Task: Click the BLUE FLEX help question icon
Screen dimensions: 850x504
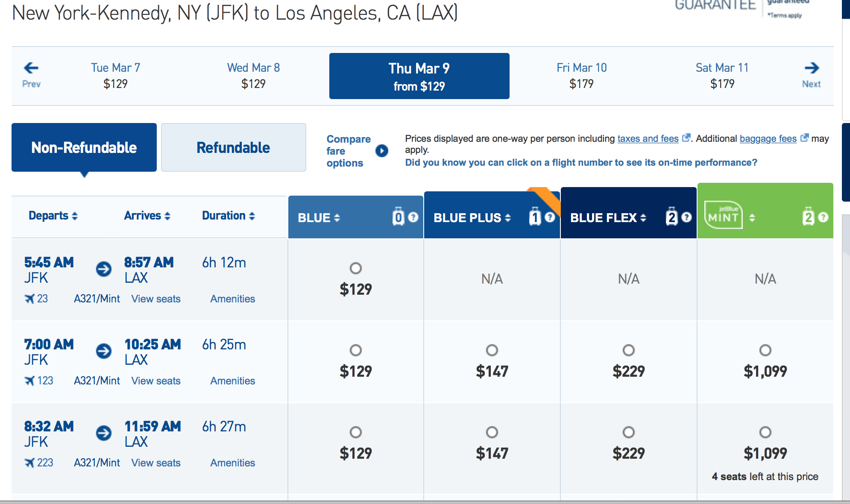Action: pos(686,217)
